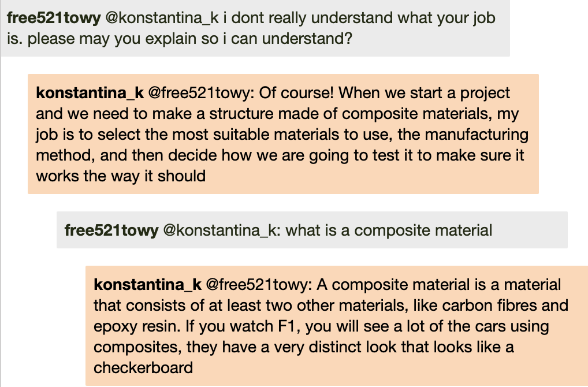Click free521towy username in the composite material question
588x387 pixels.
[111, 231]
